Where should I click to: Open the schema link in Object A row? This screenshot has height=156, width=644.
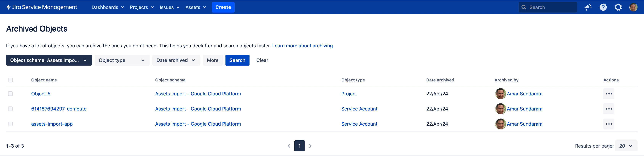tap(198, 94)
